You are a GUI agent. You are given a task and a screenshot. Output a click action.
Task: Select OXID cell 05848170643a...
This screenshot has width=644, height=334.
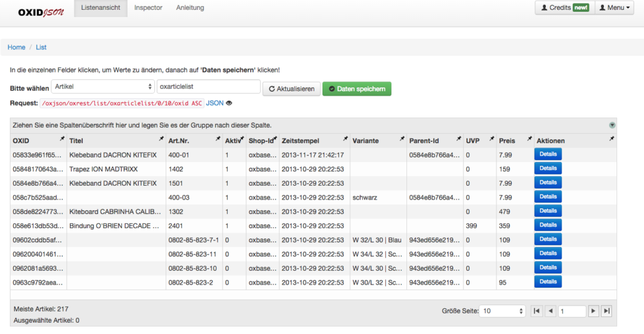tap(38, 170)
